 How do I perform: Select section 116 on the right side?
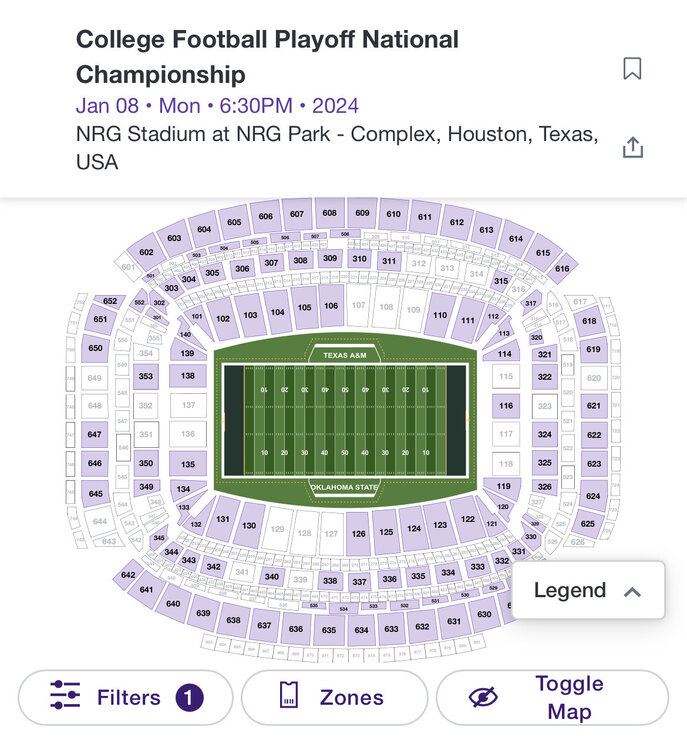tap(506, 406)
